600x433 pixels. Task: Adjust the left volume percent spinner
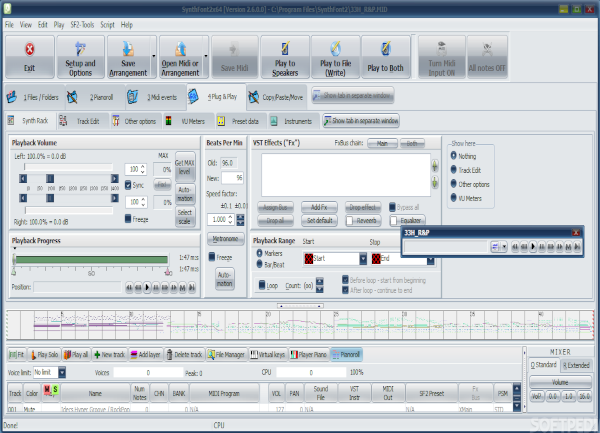[x=143, y=169]
